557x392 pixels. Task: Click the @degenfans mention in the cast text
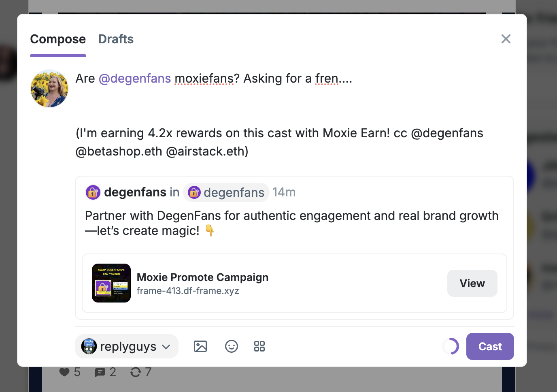point(135,78)
